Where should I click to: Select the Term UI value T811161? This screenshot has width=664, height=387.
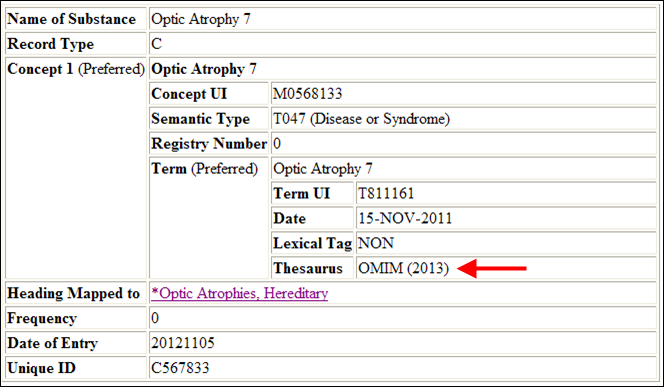pos(386,194)
